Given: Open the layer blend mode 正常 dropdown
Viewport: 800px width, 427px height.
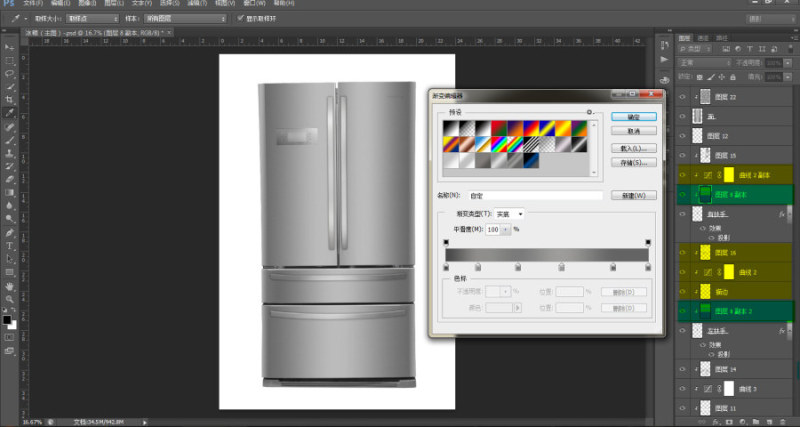Looking at the screenshot, I should pyautogui.click(x=704, y=63).
